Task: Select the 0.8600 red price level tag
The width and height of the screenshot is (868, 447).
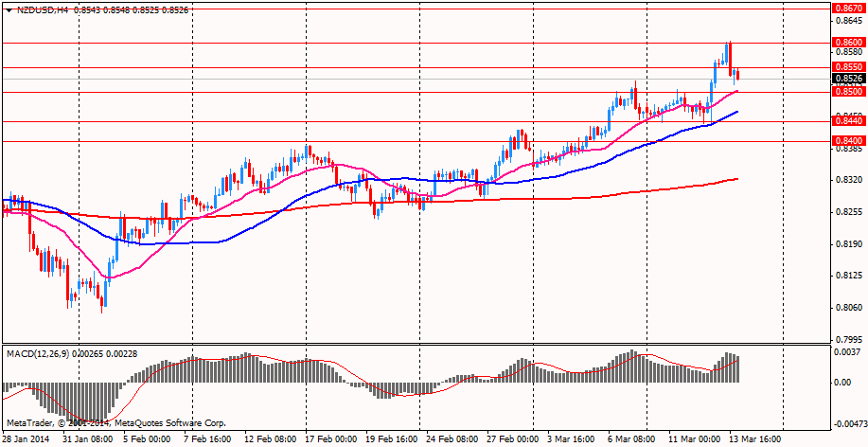Action: [x=846, y=43]
